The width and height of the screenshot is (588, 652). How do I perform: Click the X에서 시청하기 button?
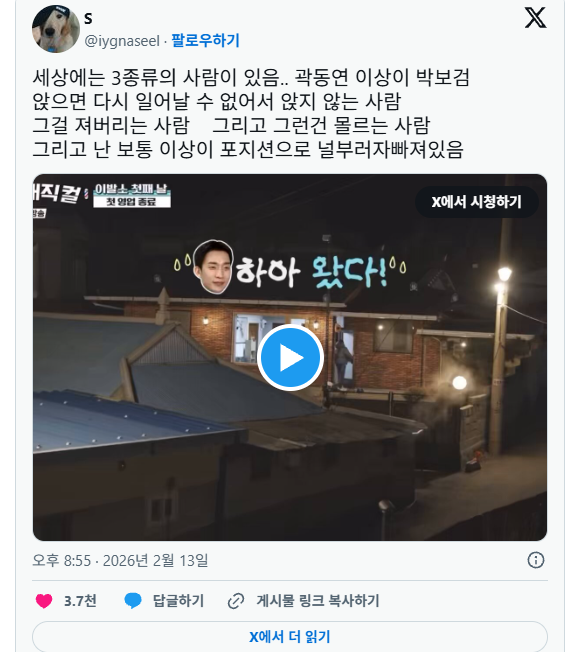pos(477,202)
